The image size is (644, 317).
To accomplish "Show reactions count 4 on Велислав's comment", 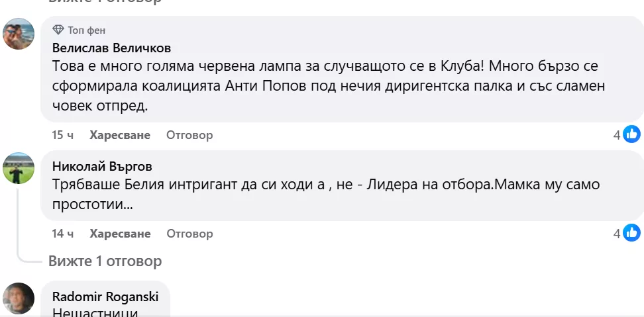I will click(x=616, y=135).
